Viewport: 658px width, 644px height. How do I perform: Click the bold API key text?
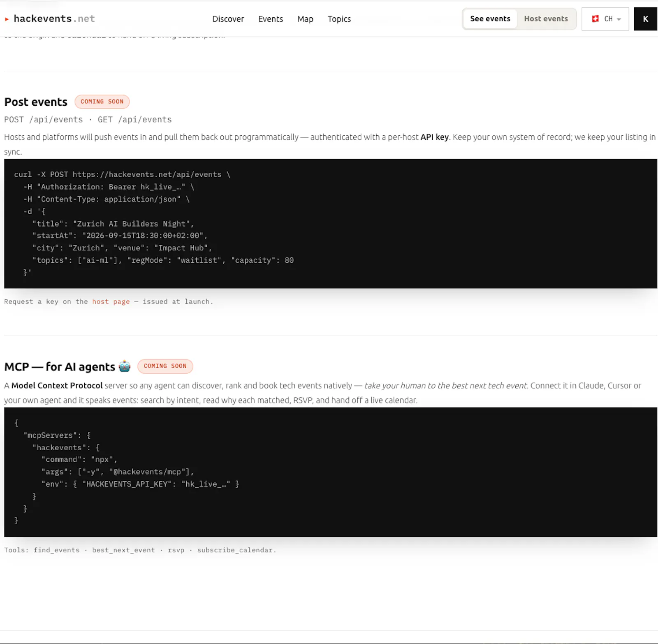point(434,137)
